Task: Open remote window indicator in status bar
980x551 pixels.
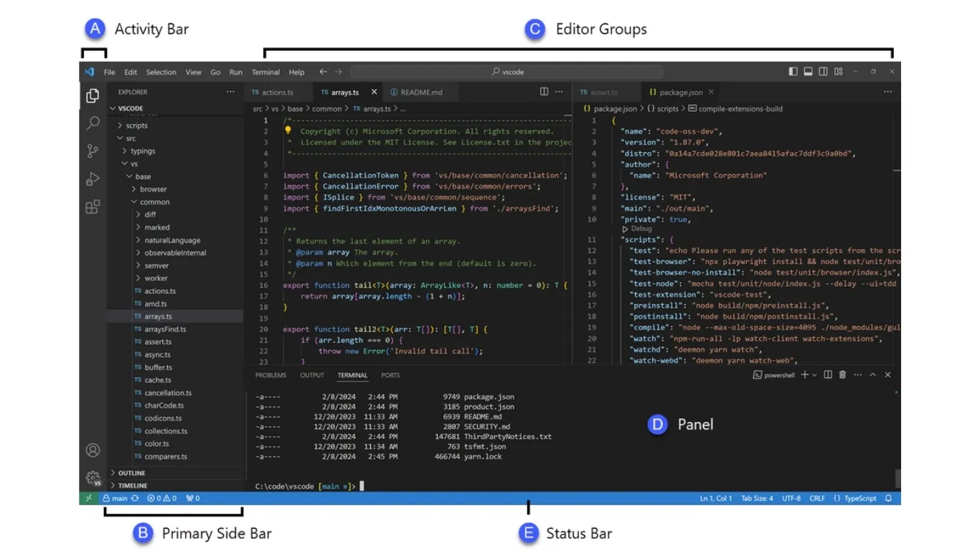Action: pos(88,498)
